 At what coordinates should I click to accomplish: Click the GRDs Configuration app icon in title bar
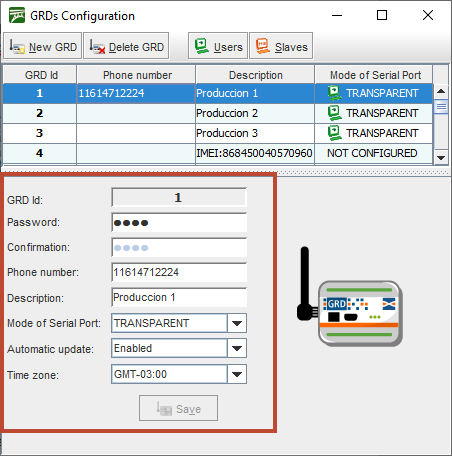tap(17, 15)
